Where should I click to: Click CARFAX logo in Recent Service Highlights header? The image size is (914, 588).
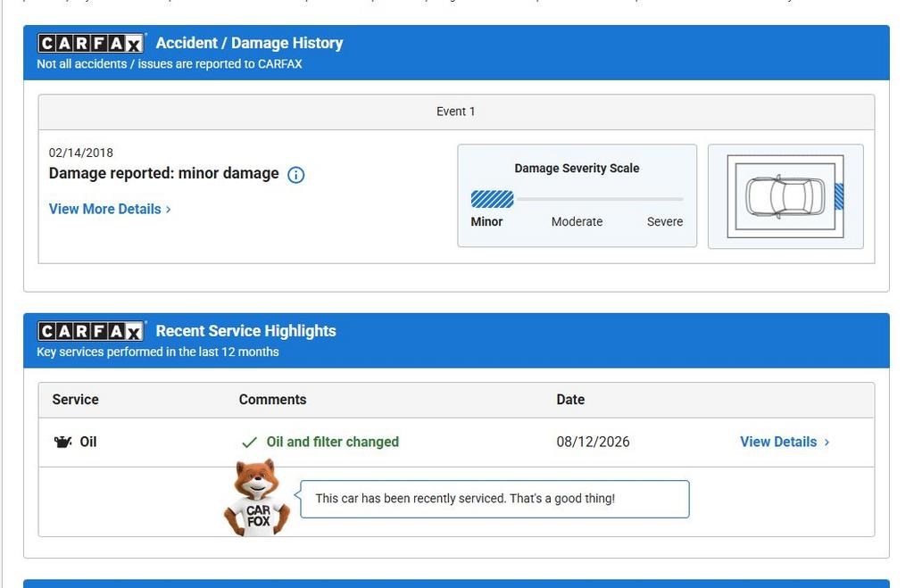pyautogui.click(x=91, y=331)
